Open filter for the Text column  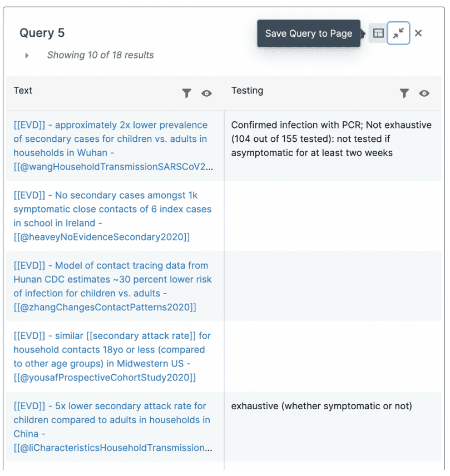[187, 93]
